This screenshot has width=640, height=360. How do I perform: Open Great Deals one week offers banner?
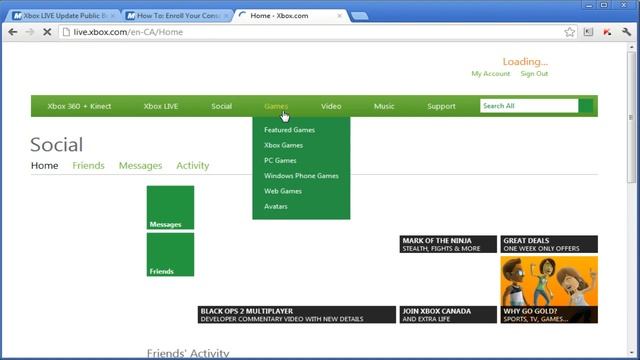(549, 244)
